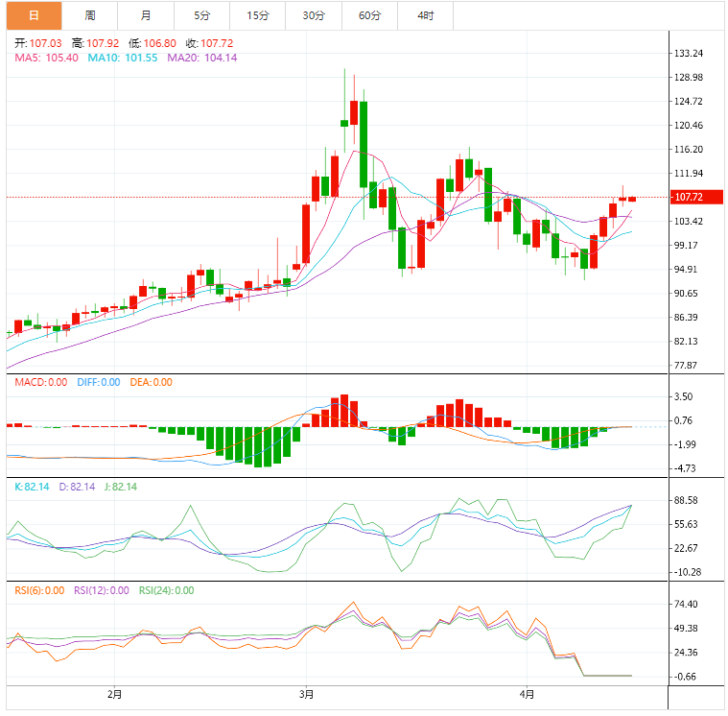Click the MA10 moving average label

pos(123,58)
